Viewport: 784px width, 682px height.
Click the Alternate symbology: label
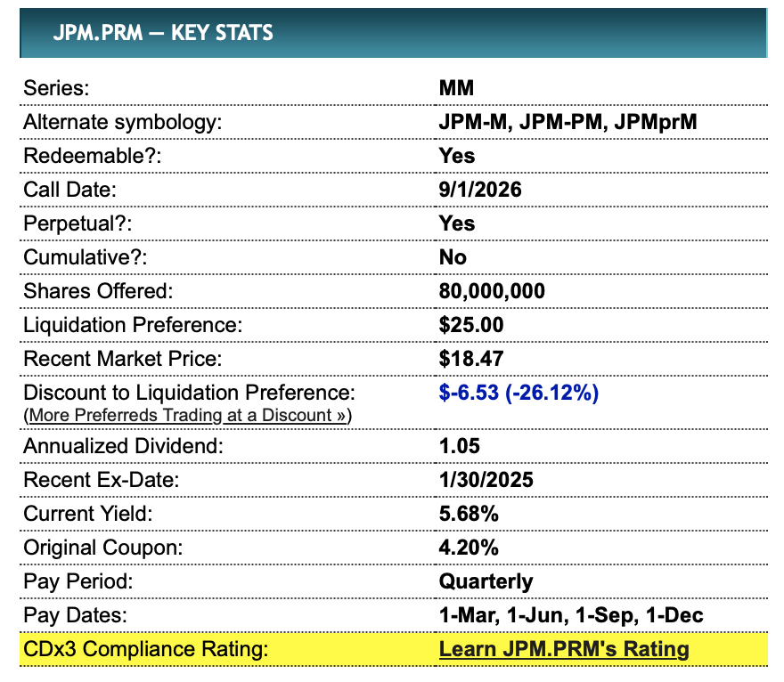tap(123, 122)
